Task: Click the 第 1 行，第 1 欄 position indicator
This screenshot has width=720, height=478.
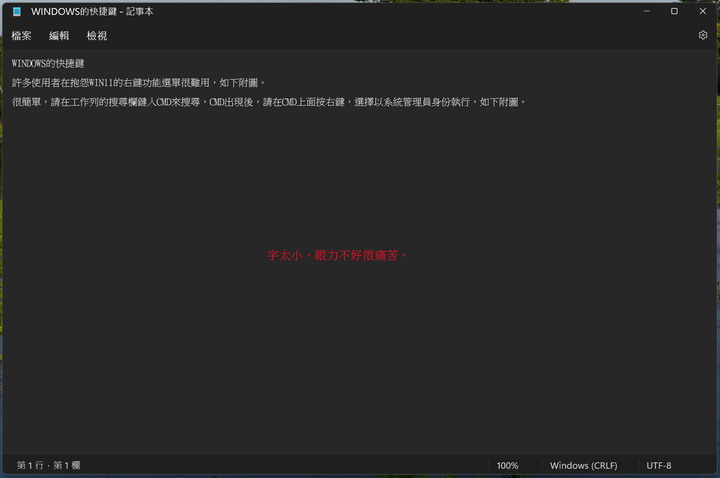Action: (49, 466)
